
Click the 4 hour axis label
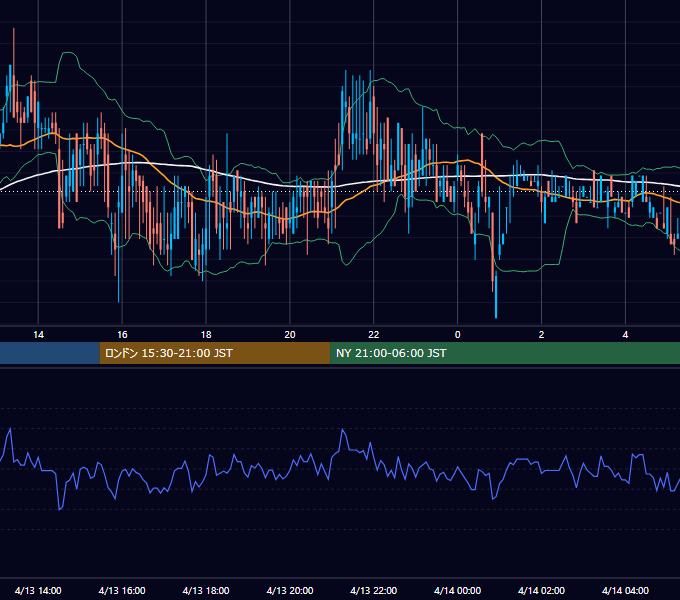pyautogui.click(x=625, y=335)
